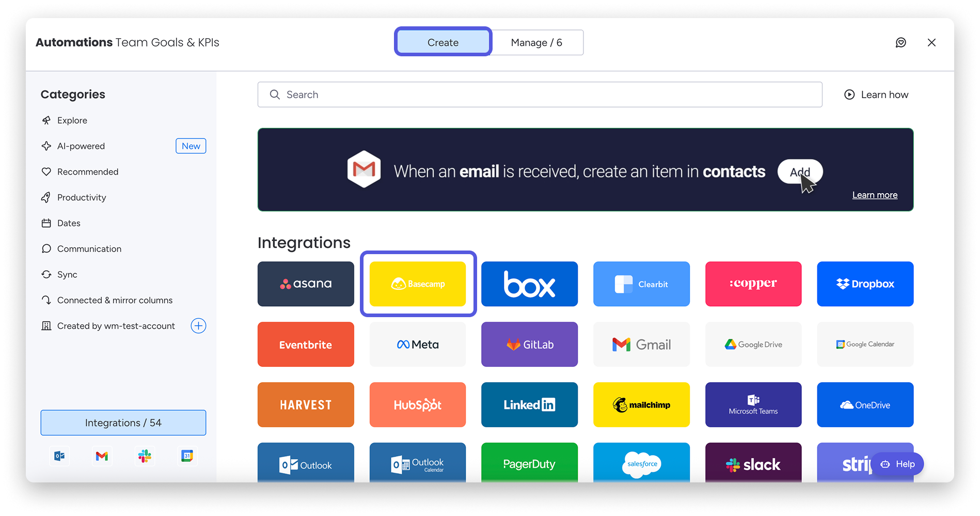Follow the Learn more link
Screen dimensions: 980x516
pos(875,195)
